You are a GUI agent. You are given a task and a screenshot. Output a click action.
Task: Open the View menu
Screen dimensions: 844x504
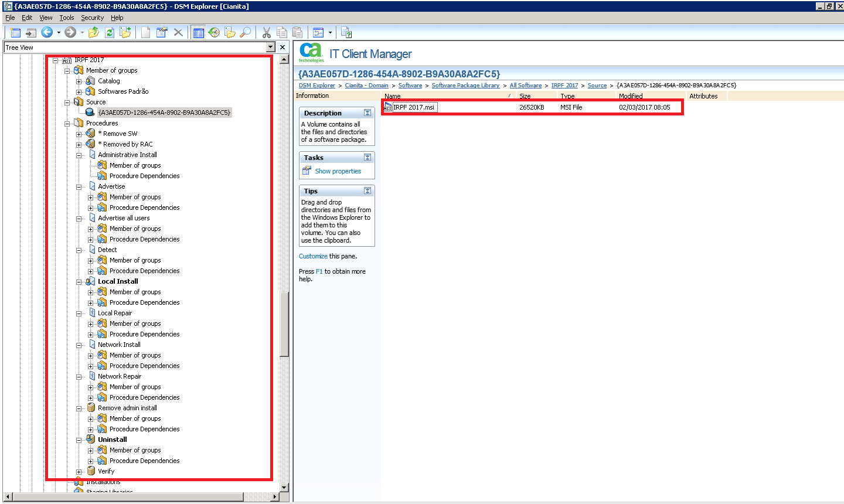pyautogui.click(x=46, y=18)
